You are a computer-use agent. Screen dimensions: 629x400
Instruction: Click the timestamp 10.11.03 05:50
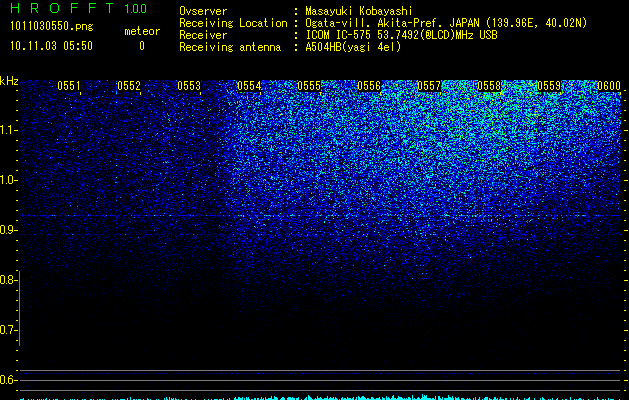(51, 46)
